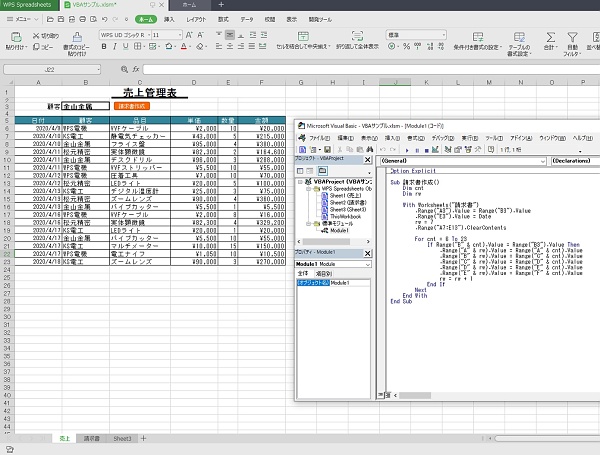Click the Print icon in quick access toolbar
This screenshot has width=600, height=455.
click(82, 19)
